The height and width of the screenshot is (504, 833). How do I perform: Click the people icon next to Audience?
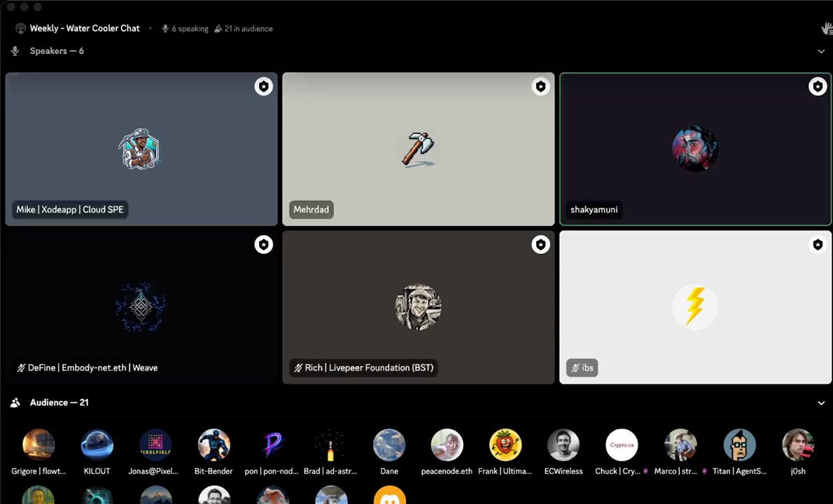15,402
